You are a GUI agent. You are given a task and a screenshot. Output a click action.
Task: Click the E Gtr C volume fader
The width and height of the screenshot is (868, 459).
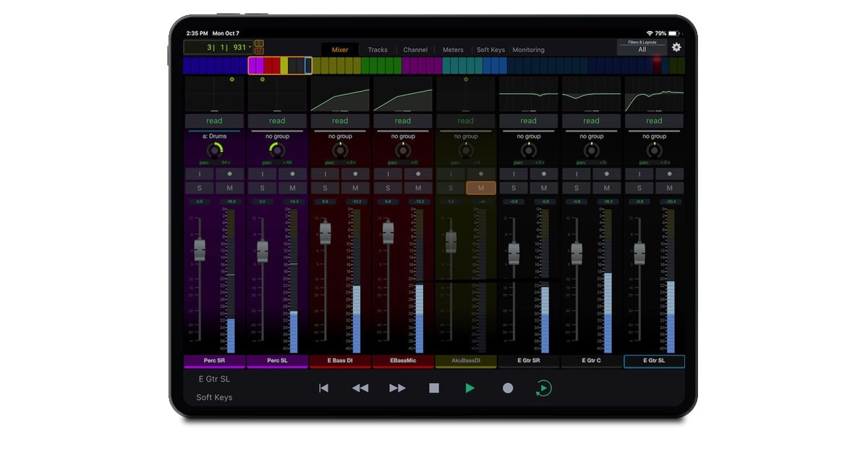tap(576, 253)
